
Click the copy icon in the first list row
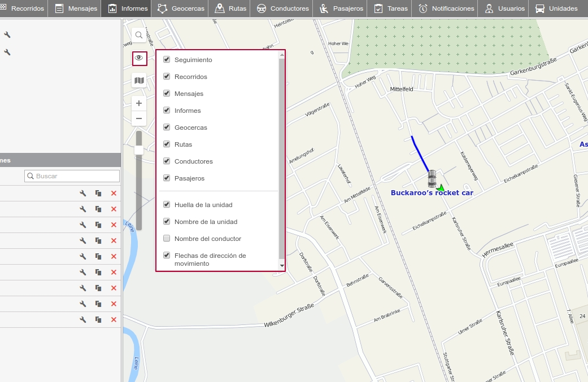pos(98,194)
